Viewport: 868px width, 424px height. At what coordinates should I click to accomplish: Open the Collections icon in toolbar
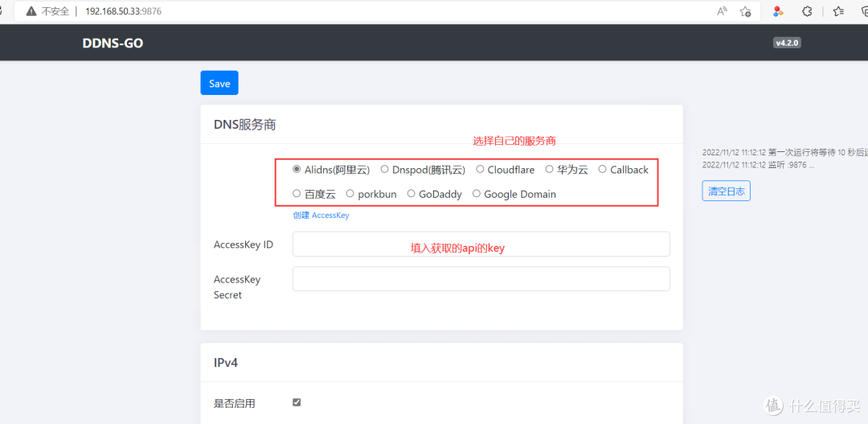point(865,11)
